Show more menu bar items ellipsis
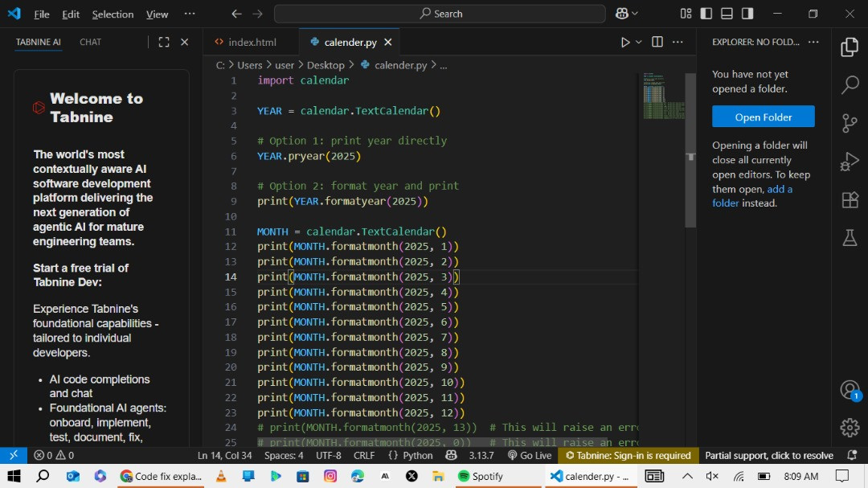Image resolution: width=868 pixels, height=488 pixels. click(x=190, y=14)
